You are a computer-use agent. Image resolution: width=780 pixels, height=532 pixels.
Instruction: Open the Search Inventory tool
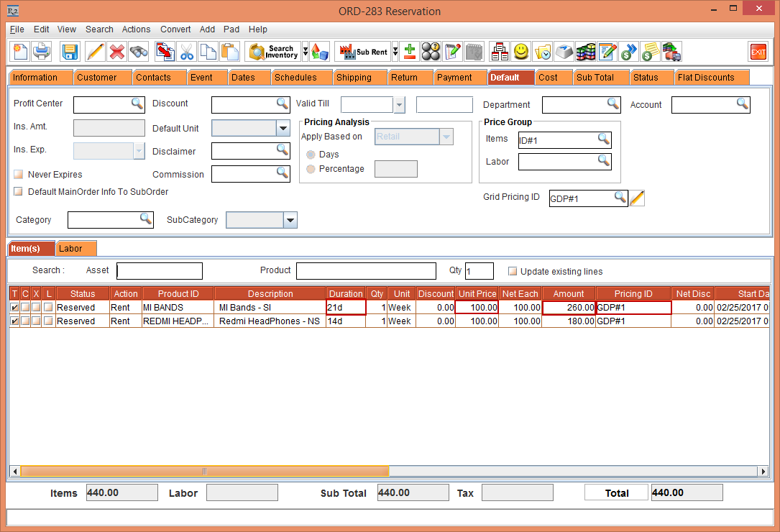pyautogui.click(x=273, y=51)
